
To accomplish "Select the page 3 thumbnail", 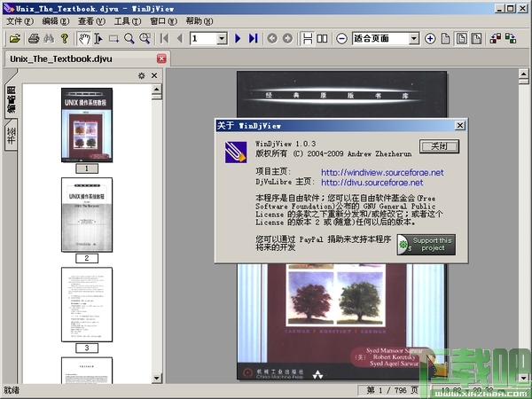I will click(87, 304).
